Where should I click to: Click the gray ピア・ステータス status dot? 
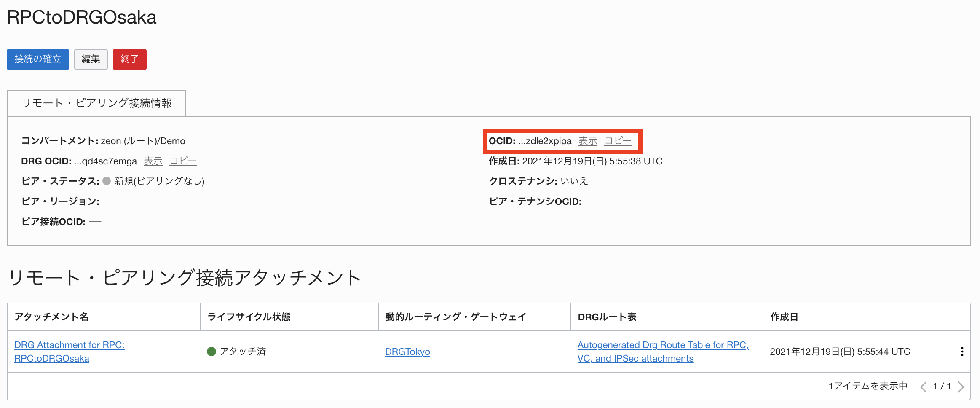click(107, 181)
